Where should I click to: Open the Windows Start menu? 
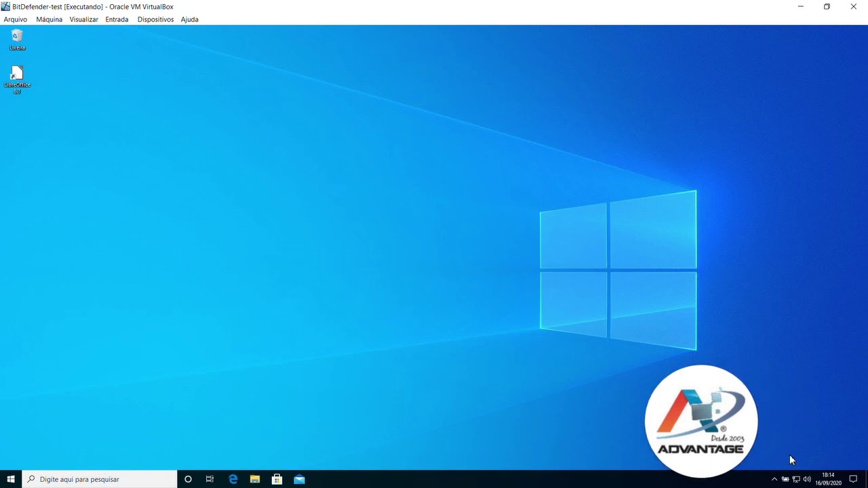coord(11,479)
